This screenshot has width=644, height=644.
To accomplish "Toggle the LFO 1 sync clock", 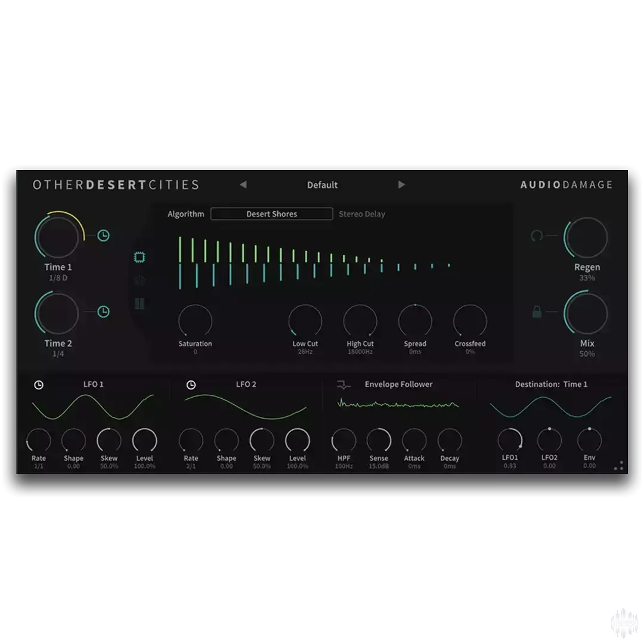I will click(39, 385).
